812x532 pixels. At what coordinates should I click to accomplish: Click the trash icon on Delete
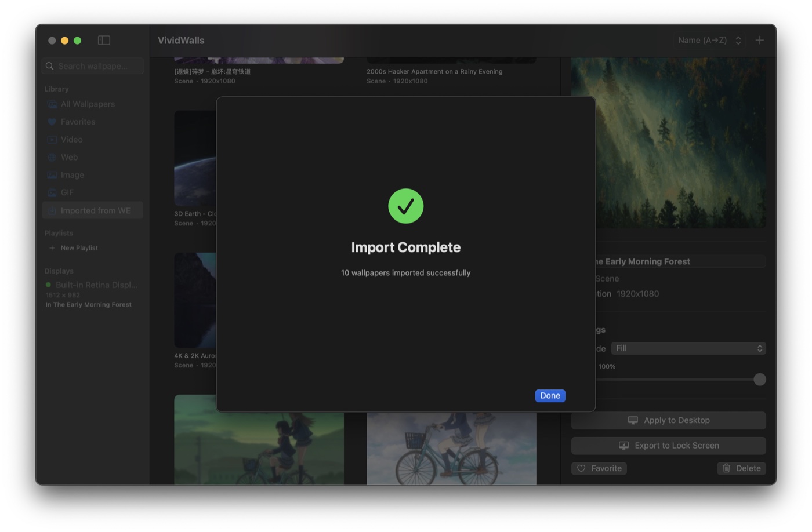727,468
